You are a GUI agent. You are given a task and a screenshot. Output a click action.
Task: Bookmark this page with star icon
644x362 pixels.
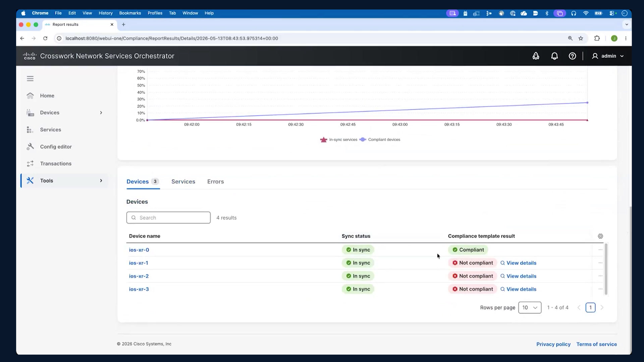coord(581,38)
